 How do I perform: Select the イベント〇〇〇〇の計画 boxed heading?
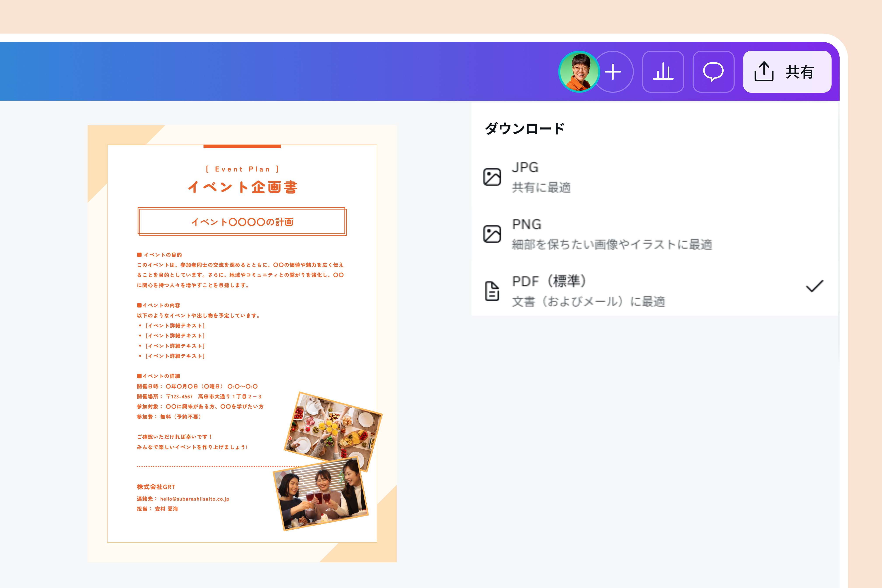[x=242, y=222]
